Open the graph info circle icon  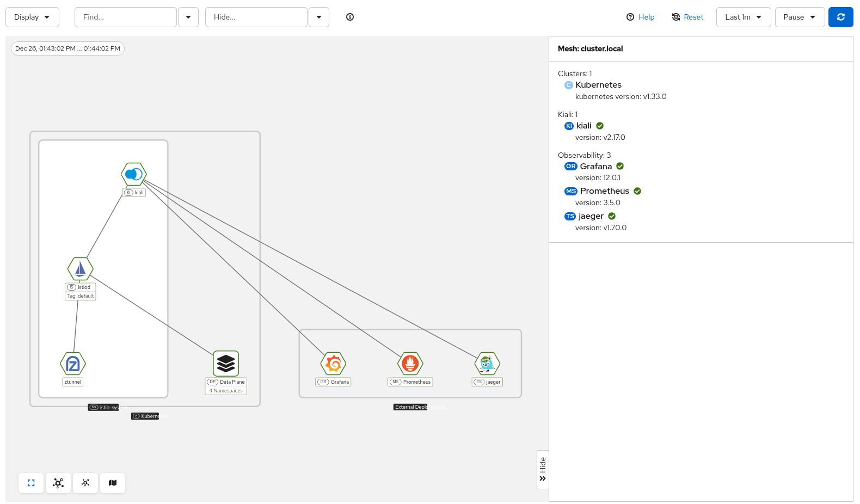coord(350,17)
